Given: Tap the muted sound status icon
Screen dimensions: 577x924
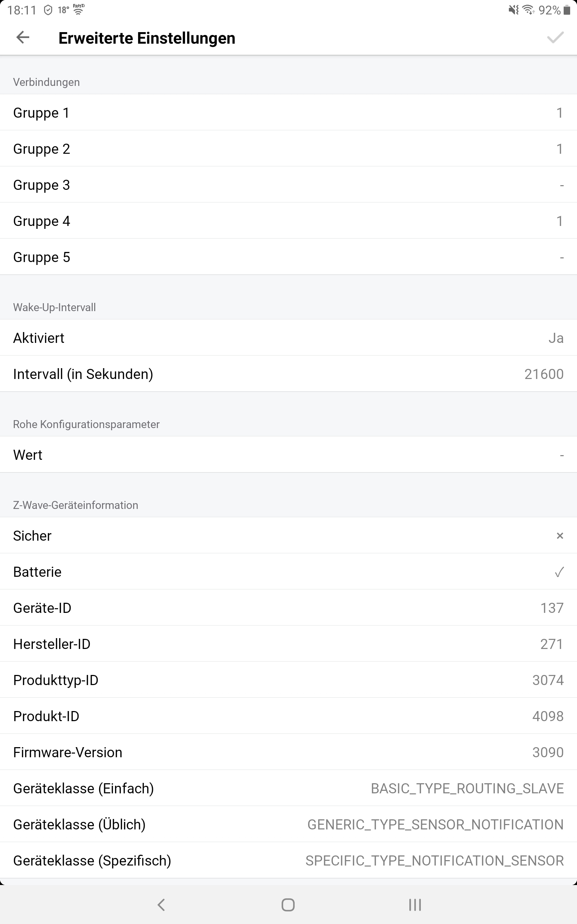Looking at the screenshot, I should tap(514, 10).
